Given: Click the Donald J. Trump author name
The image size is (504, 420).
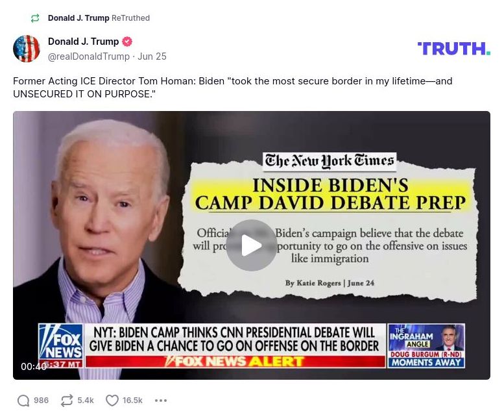Looking at the screenshot, I should pyautogui.click(x=83, y=42).
